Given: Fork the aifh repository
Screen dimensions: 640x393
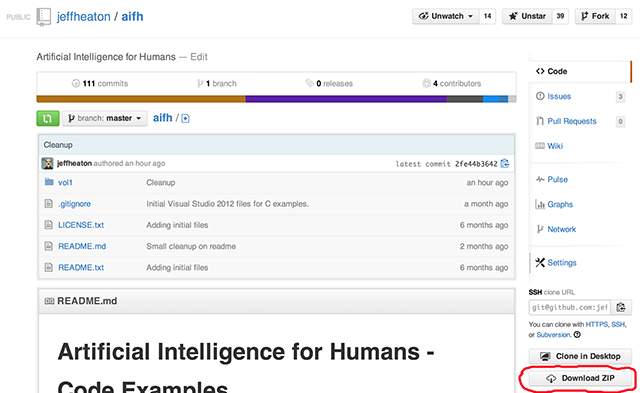Looking at the screenshot, I should [x=595, y=16].
